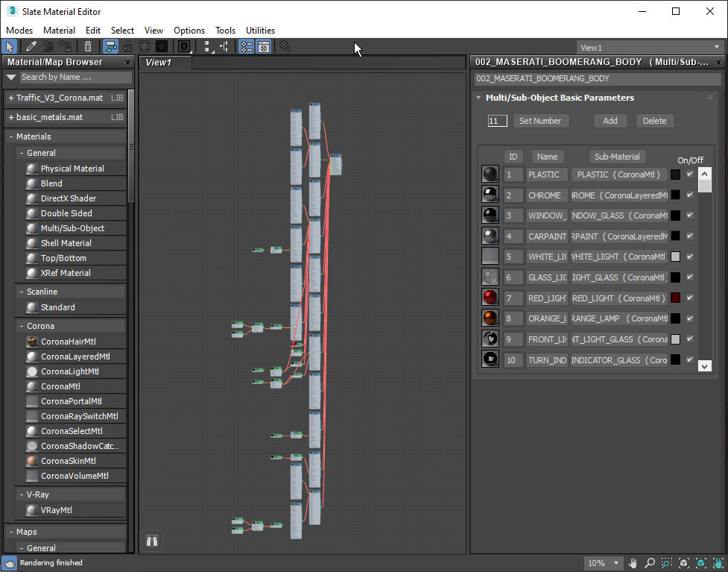Toggle the Parameter Editor panel icon
728x572 pixels.
264,46
